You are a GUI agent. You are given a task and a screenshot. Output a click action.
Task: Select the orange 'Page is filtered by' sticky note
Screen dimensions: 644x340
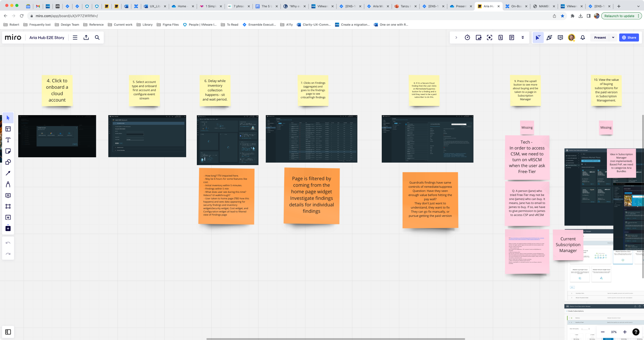pos(312,196)
